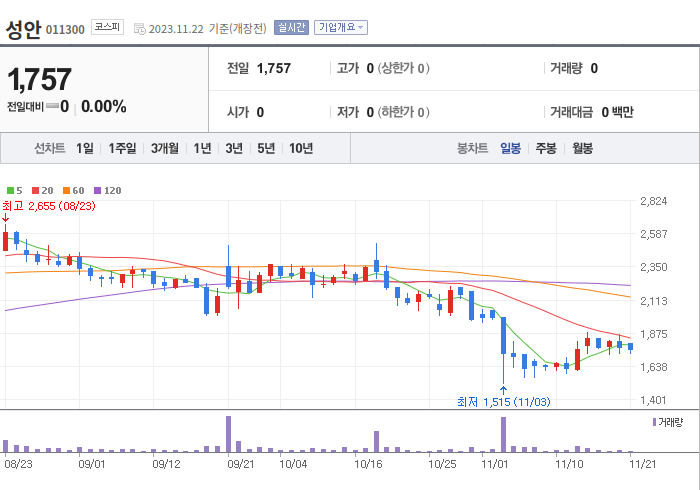The image size is (700, 490).
Task: Select the 1주일 line chart tab
Action: (x=122, y=148)
